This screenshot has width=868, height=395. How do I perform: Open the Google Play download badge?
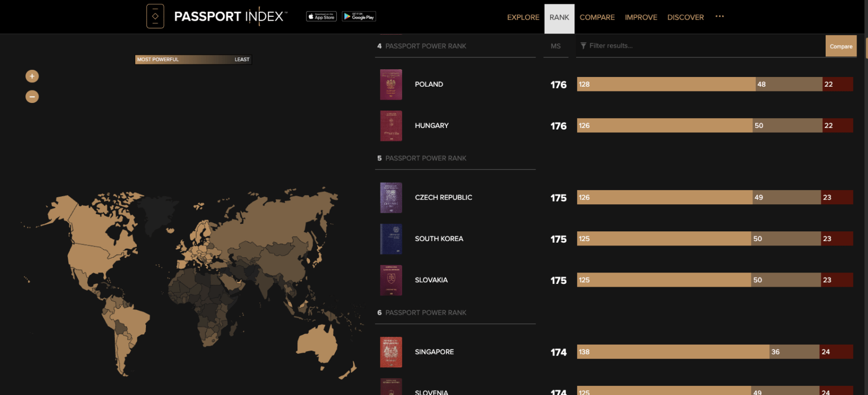(359, 17)
